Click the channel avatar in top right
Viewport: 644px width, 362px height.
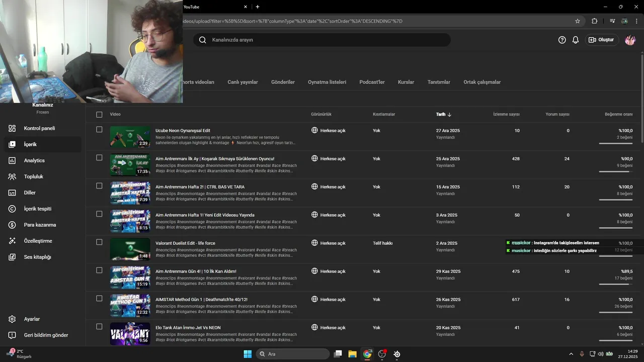[x=630, y=40]
